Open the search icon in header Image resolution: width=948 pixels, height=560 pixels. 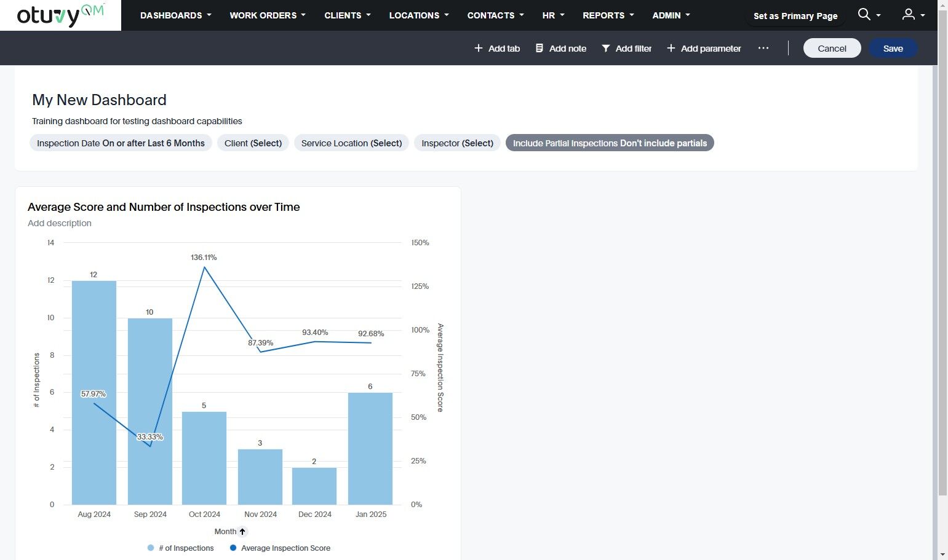(864, 14)
